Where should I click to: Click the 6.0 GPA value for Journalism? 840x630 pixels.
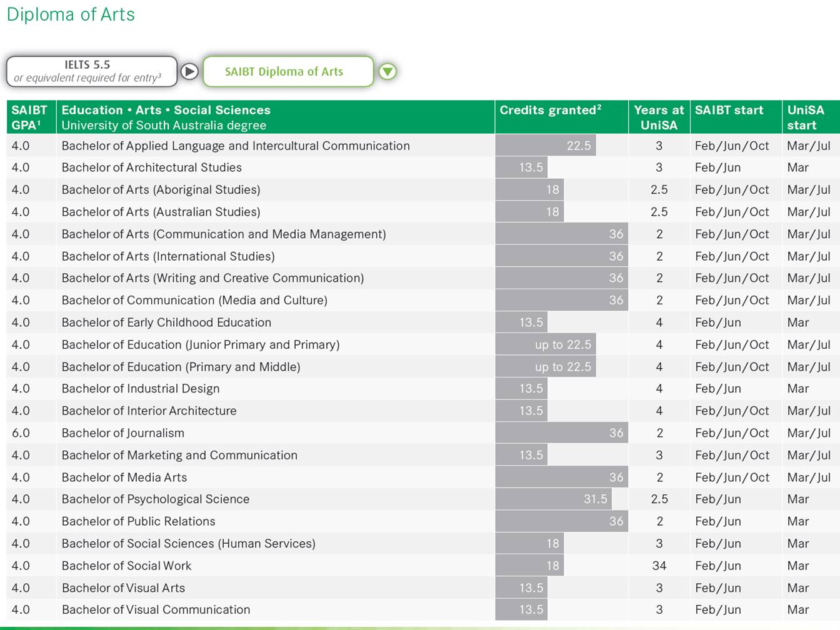pyautogui.click(x=21, y=433)
